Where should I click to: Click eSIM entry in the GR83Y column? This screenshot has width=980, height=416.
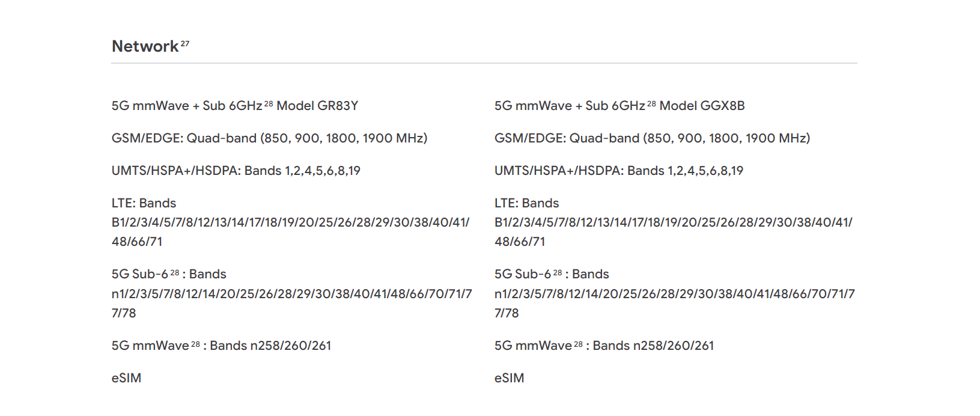(x=126, y=378)
